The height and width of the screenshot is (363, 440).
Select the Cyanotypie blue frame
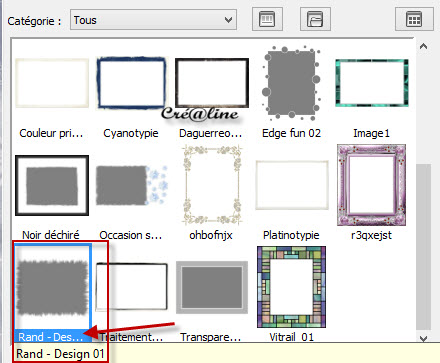point(131,83)
